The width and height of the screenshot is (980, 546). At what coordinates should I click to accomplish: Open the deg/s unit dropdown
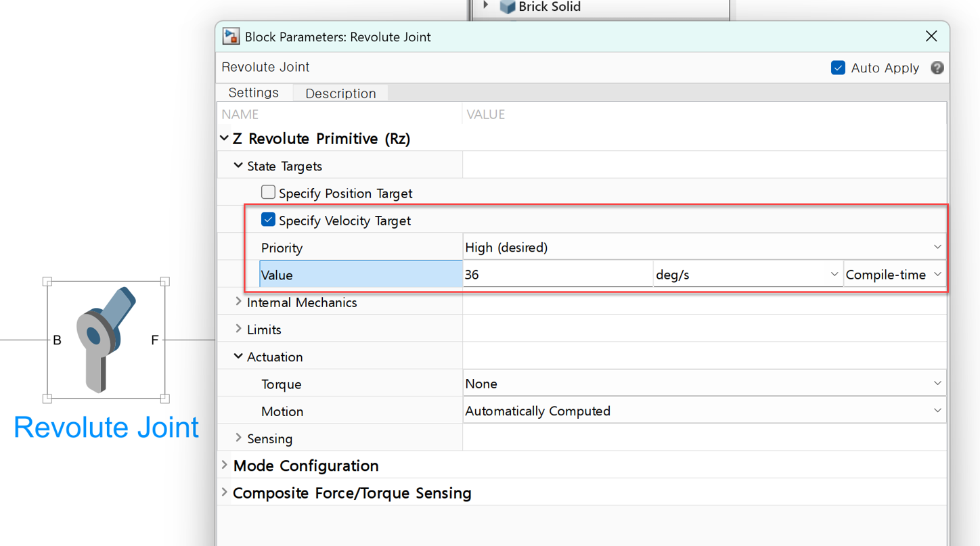click(747, 275)
